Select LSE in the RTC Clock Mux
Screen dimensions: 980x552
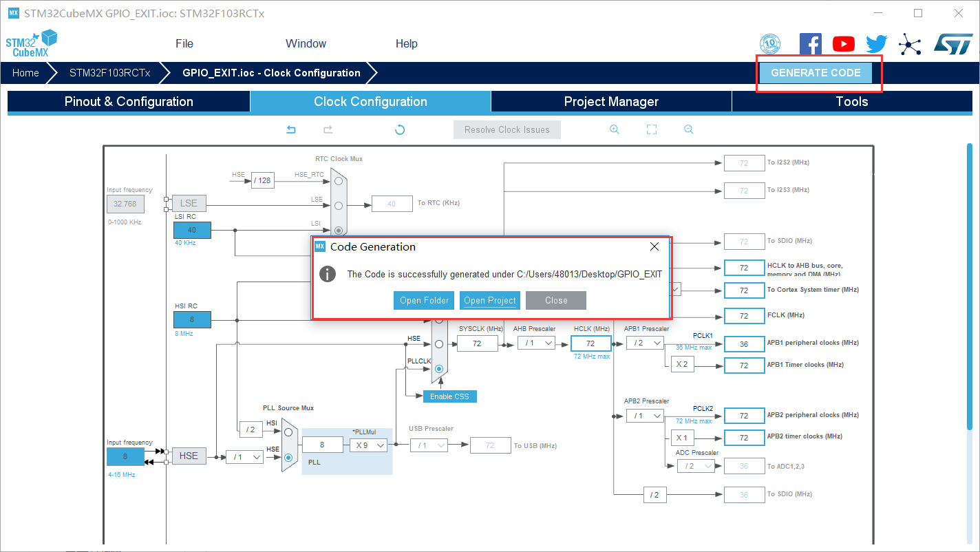[x=339, y=205]
